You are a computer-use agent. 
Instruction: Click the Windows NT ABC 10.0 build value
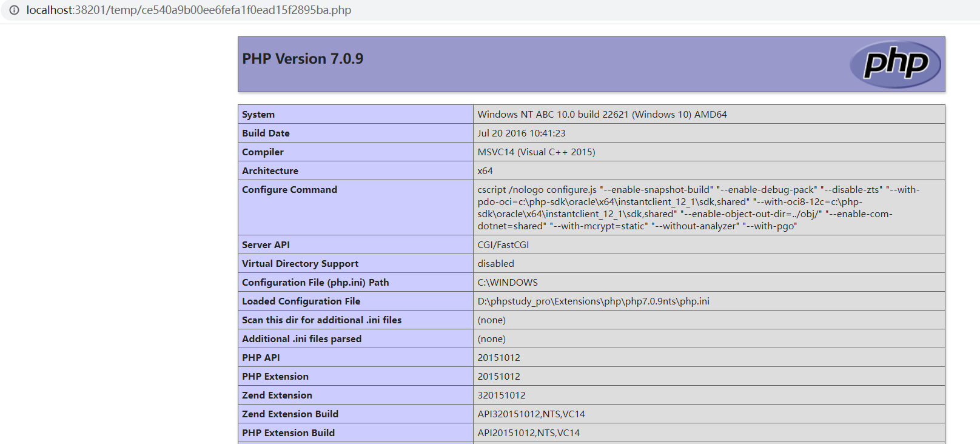(x=602, y=115)
